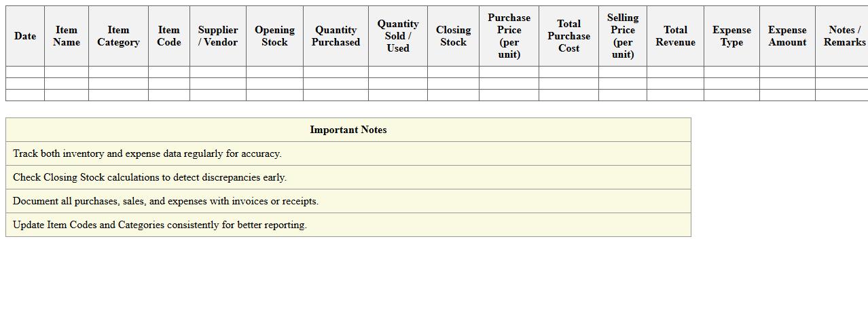This screenshot has height=330, width=868.
Task: Click the Total Purchase Cost header
Action: (x=568, y=36)
